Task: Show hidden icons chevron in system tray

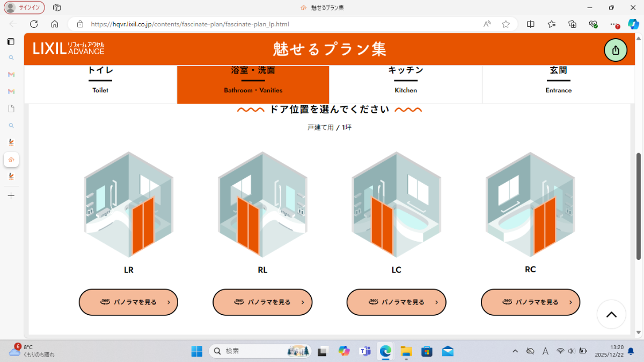Action: click(x=515, y=351)
